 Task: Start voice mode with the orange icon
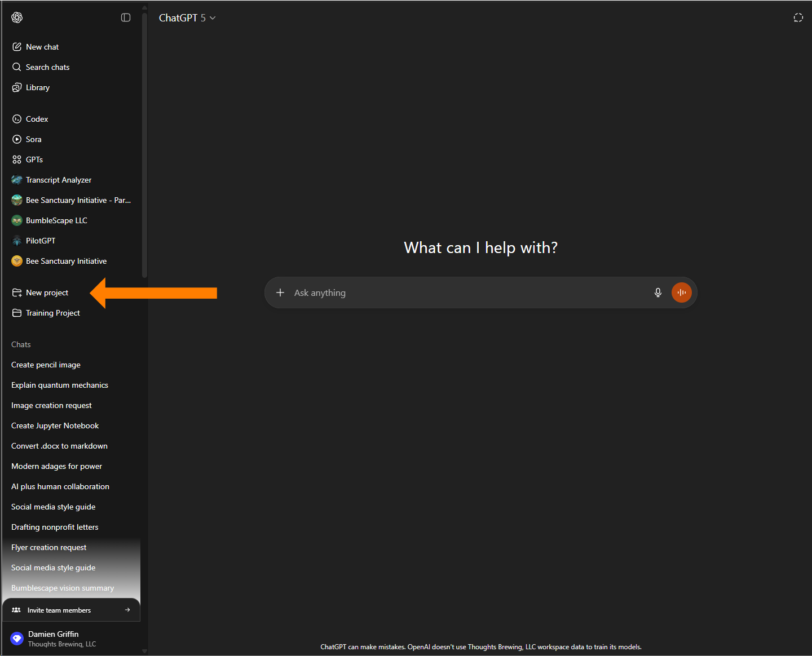[682, 292]
